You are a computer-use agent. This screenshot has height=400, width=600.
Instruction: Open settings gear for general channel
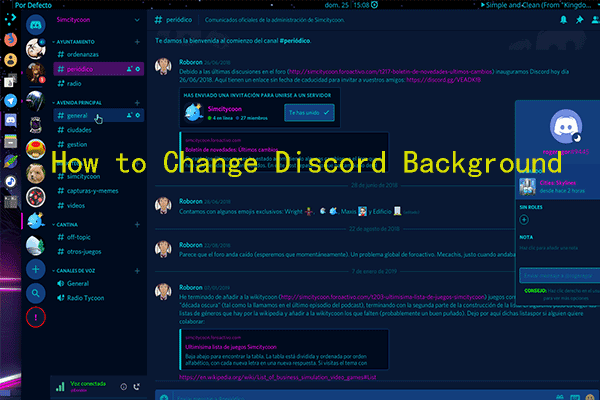(138, 115)
